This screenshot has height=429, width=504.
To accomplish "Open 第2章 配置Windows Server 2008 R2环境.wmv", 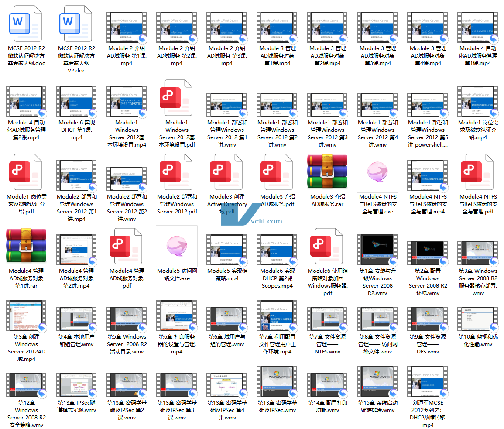I will pos(428,253).
